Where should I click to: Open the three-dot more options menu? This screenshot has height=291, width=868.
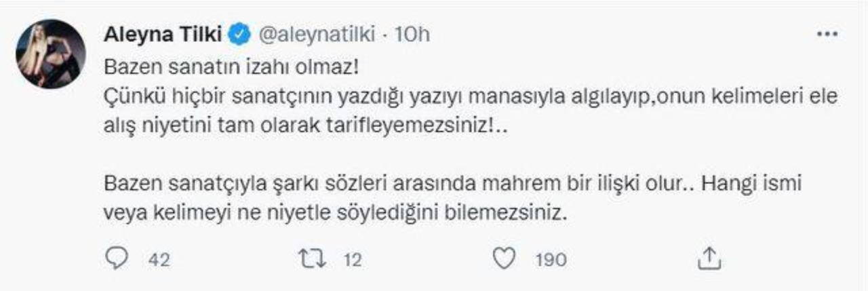[x=827, y=35]
